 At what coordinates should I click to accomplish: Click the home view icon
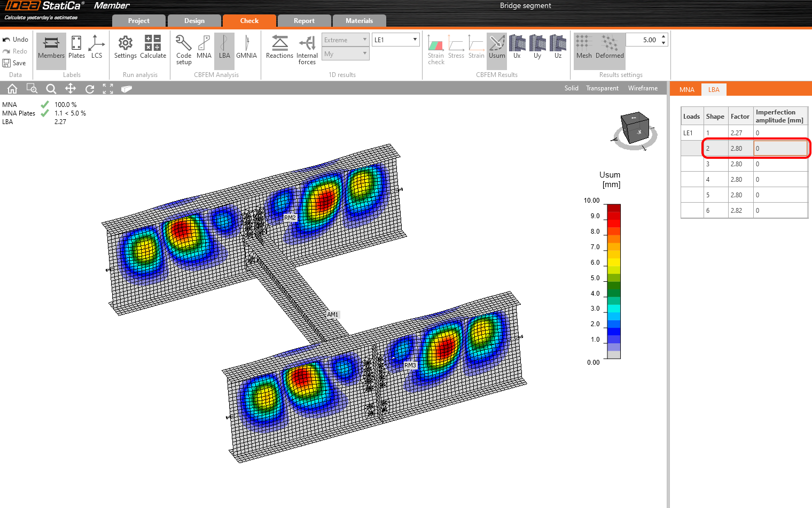(12, 89)
